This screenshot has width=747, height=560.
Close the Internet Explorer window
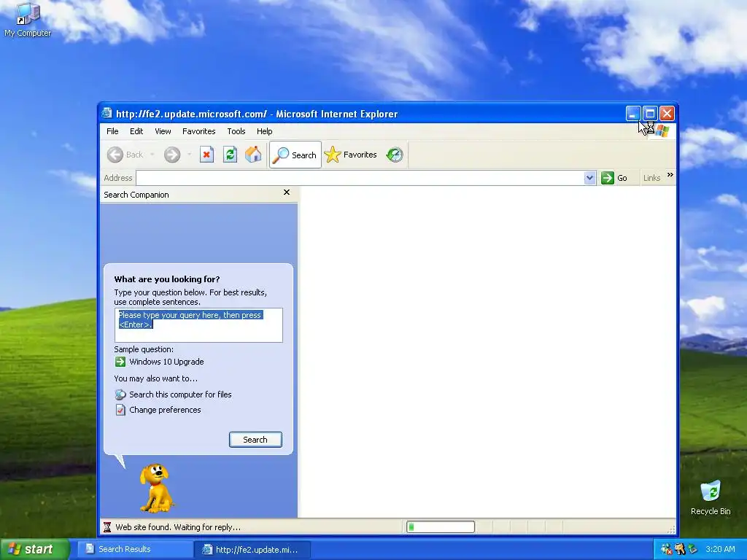[x=667, y=113]
